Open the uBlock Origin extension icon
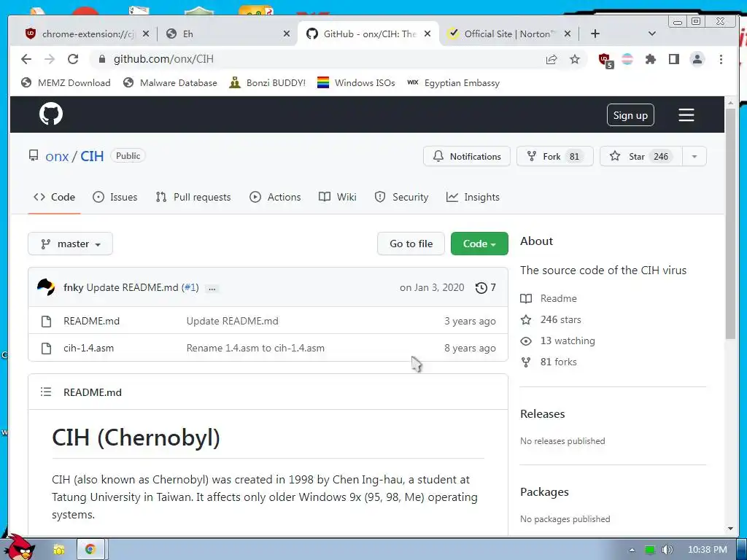 (x=605, y=61)
